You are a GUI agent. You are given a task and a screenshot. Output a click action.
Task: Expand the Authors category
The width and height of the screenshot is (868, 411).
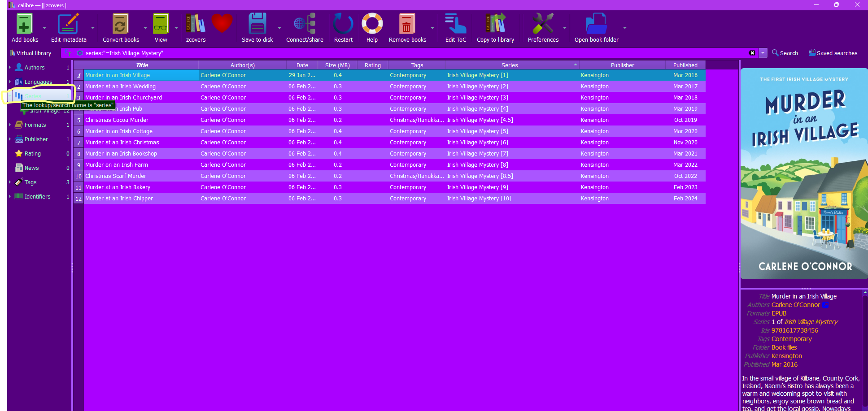pyautogui.click(x=10, y=67)
